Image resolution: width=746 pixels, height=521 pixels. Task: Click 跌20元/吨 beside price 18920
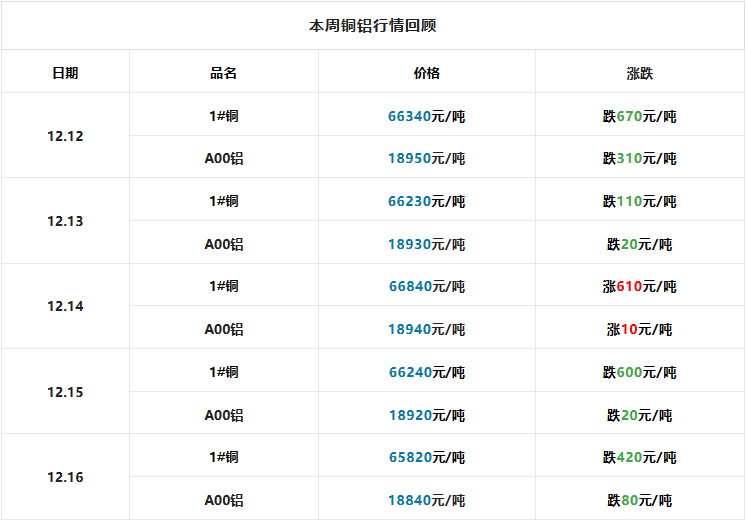coord(639,415)
